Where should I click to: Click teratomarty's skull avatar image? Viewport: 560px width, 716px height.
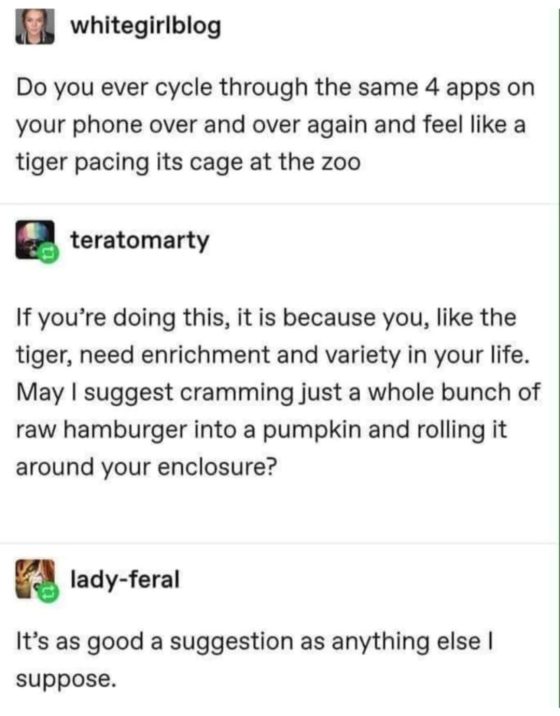coord(35,240)
